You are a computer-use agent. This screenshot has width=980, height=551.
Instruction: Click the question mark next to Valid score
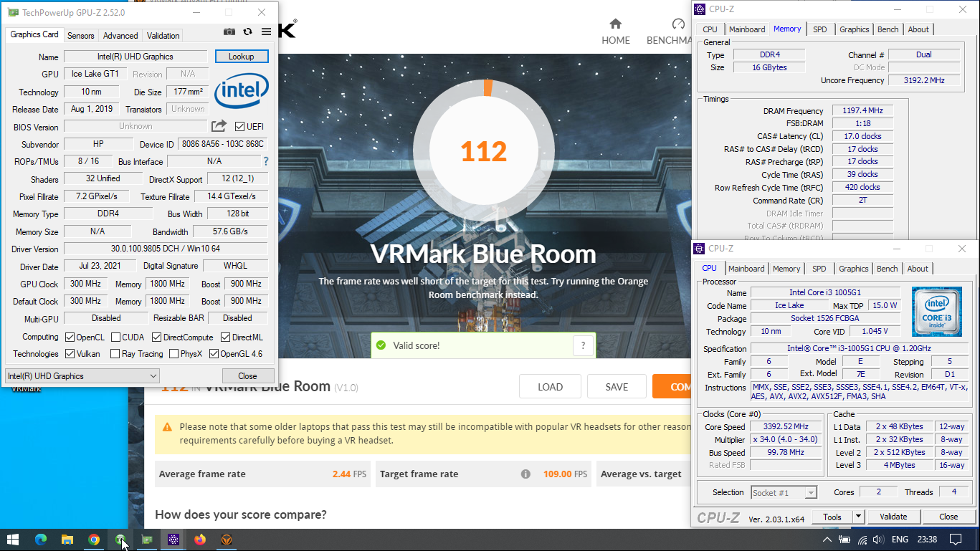583,345
